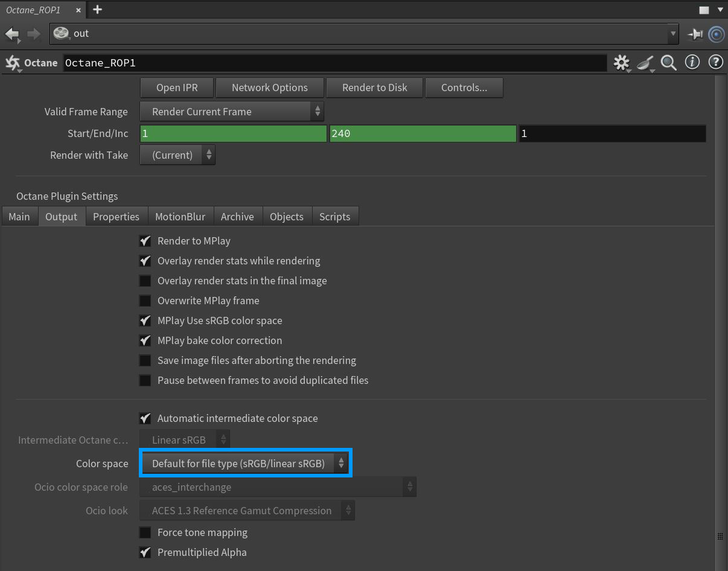Screen dimensions: 728x571
Task: Switch to the MotionBlur tab
Action: pyautogui.click(x=180, y=217)
